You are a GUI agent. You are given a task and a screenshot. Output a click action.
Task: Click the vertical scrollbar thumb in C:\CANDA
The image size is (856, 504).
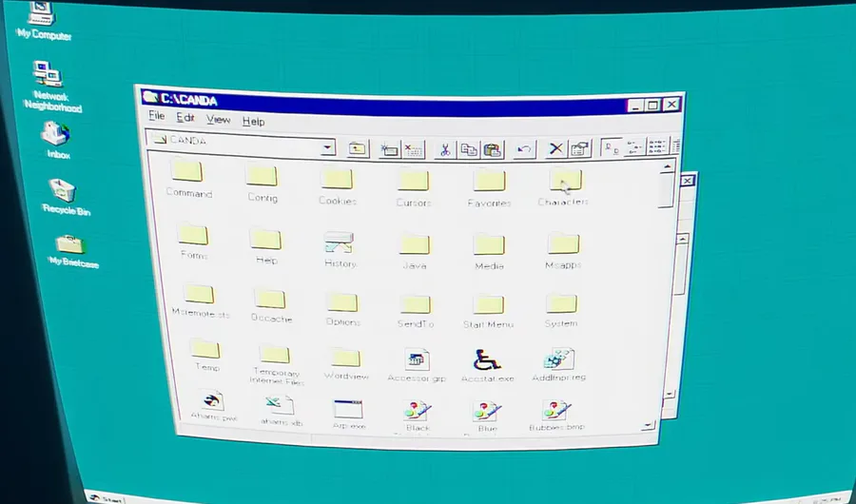point(667,190)
